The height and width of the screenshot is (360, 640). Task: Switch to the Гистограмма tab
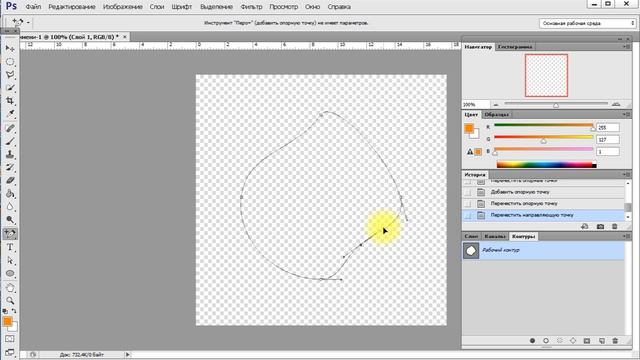coord(515,47)
